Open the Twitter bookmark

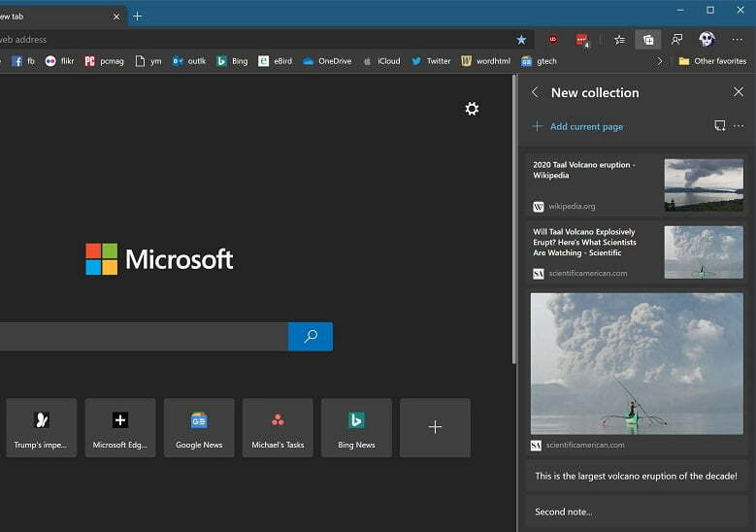click(431, 61)
